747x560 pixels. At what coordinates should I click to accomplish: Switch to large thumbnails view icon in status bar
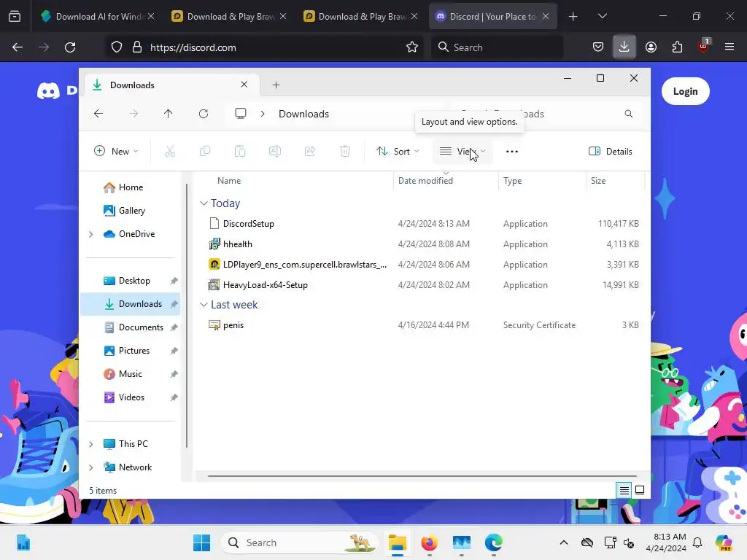[x=640, y=490]
